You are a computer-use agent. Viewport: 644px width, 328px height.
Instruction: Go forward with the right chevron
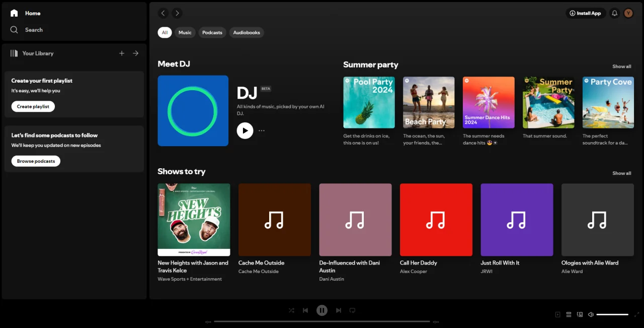click(x=177, y=13)
